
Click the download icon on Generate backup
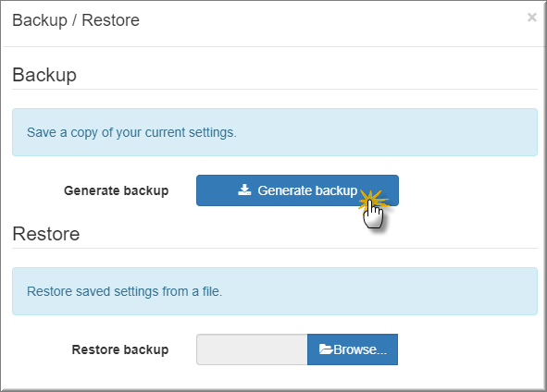(244, 190)
